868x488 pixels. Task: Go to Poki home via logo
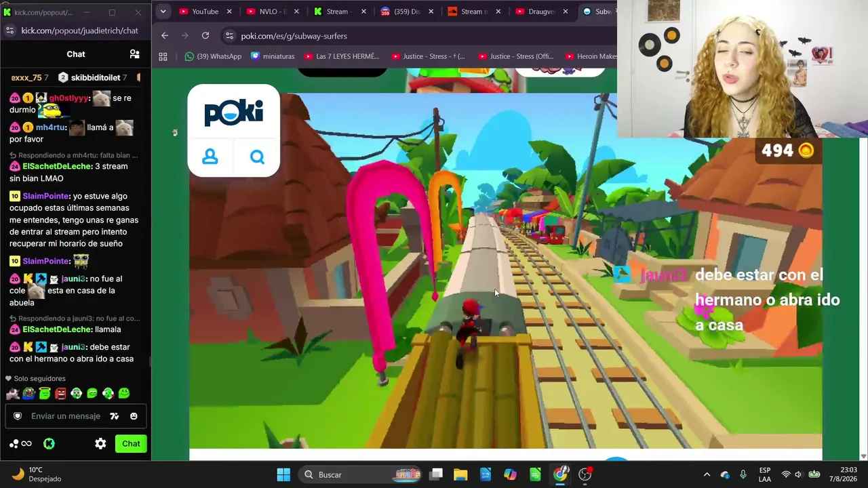233,113
